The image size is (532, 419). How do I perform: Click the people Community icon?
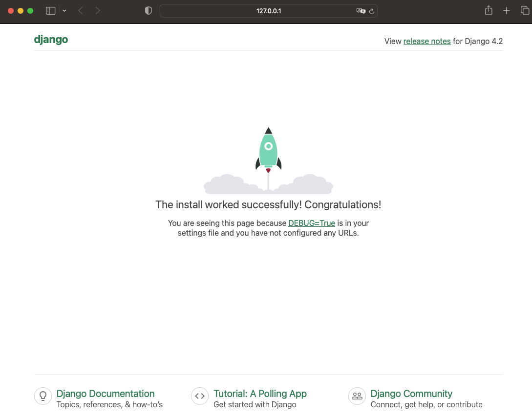tap(357, 396)
